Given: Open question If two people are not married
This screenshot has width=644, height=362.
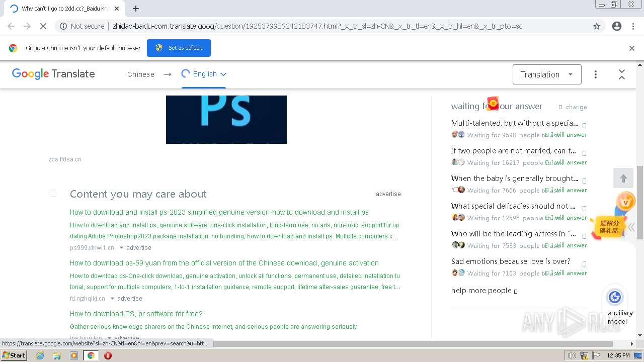Looking at the screenshot, I should pos(514,151).
